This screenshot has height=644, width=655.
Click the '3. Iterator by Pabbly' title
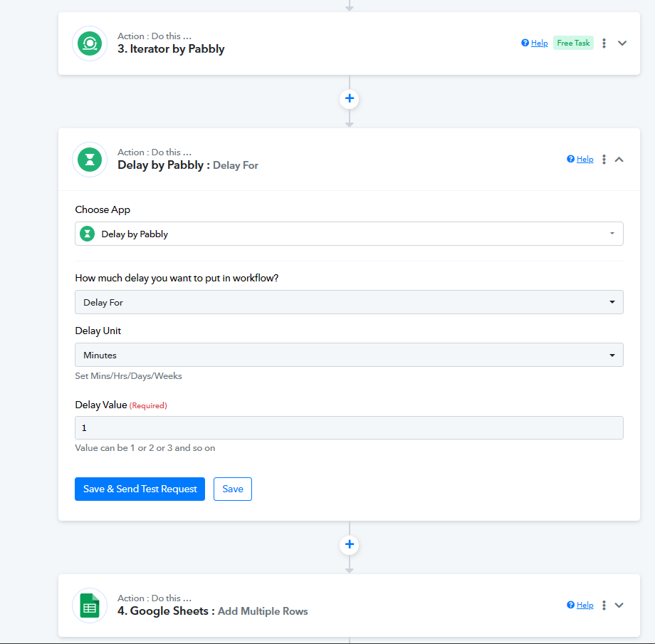[x=171, y=49]
